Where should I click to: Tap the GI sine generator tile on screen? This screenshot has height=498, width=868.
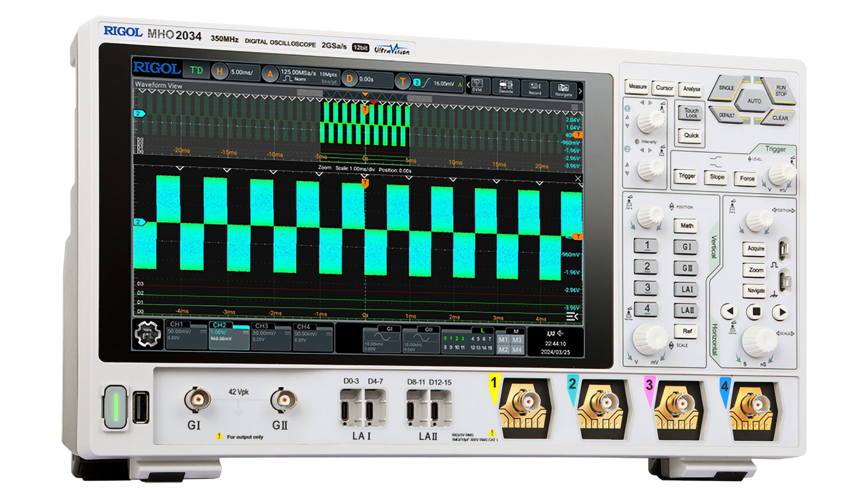[381, 339]
